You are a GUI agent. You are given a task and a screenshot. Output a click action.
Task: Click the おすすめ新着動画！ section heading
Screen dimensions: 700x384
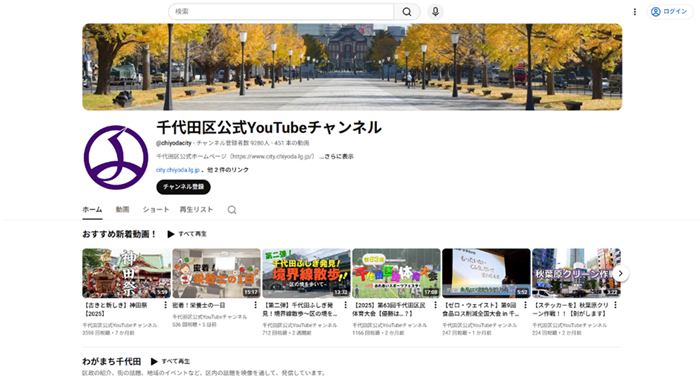120,234
